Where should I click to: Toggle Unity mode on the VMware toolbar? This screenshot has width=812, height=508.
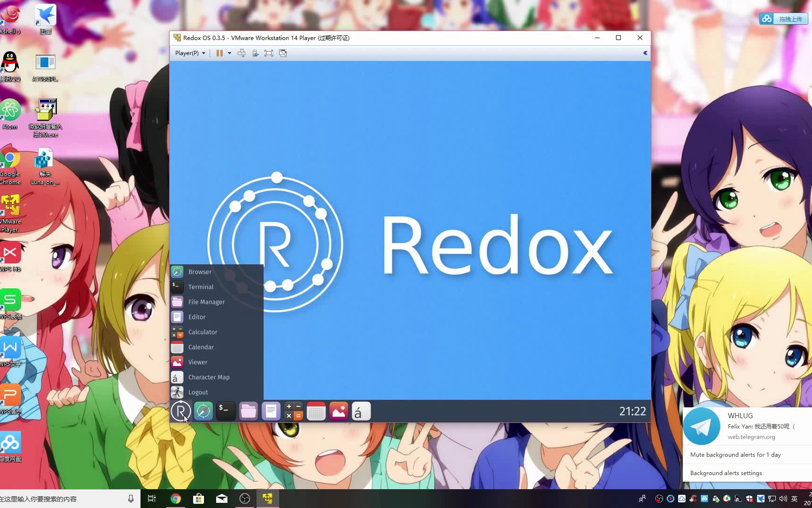pos(282,53)
